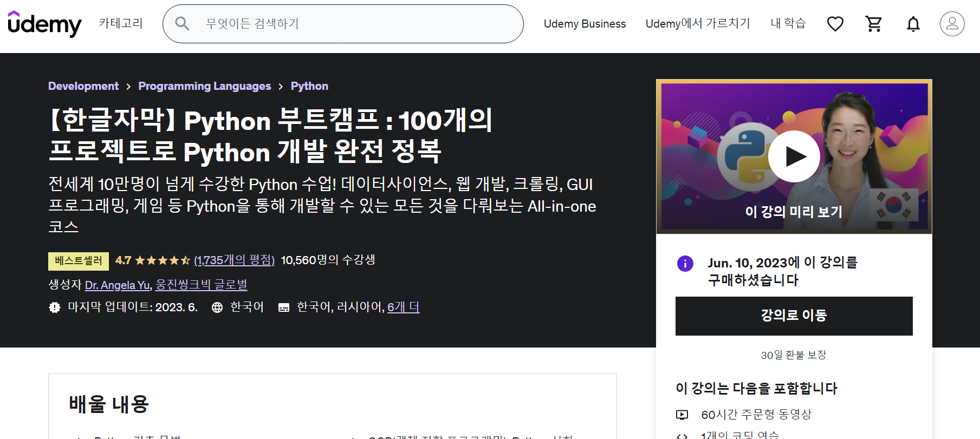Screen dimensions: 980x439
Task: Click the 베스트셀러 badge
Action: click(79, 261)
